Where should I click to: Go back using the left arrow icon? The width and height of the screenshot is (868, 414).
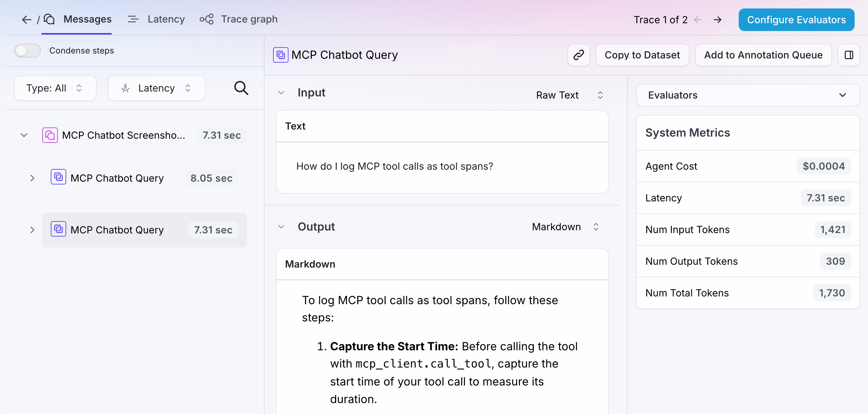click(27, 20)
